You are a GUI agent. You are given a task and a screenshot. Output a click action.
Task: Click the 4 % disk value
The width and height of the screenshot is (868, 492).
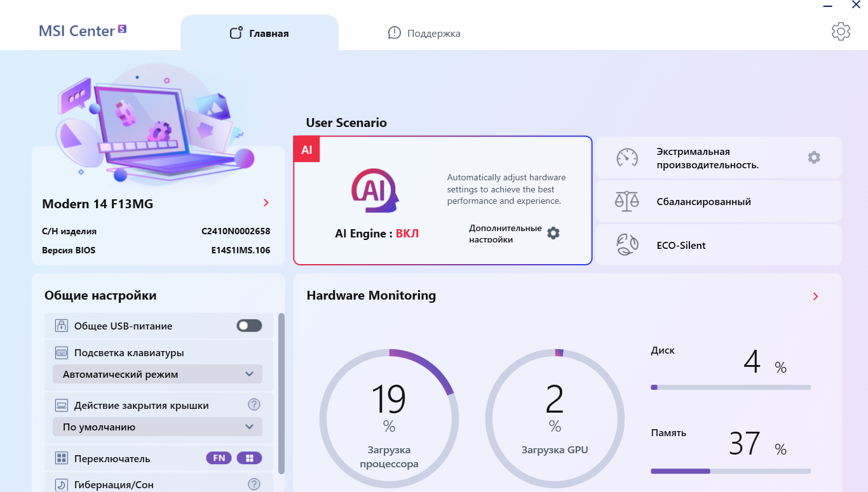765,362
